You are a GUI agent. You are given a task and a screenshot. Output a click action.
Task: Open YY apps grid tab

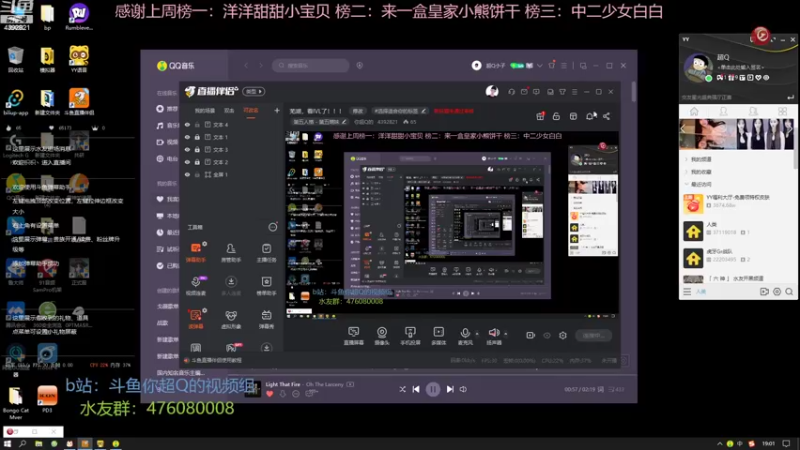(x=783, y=111)
